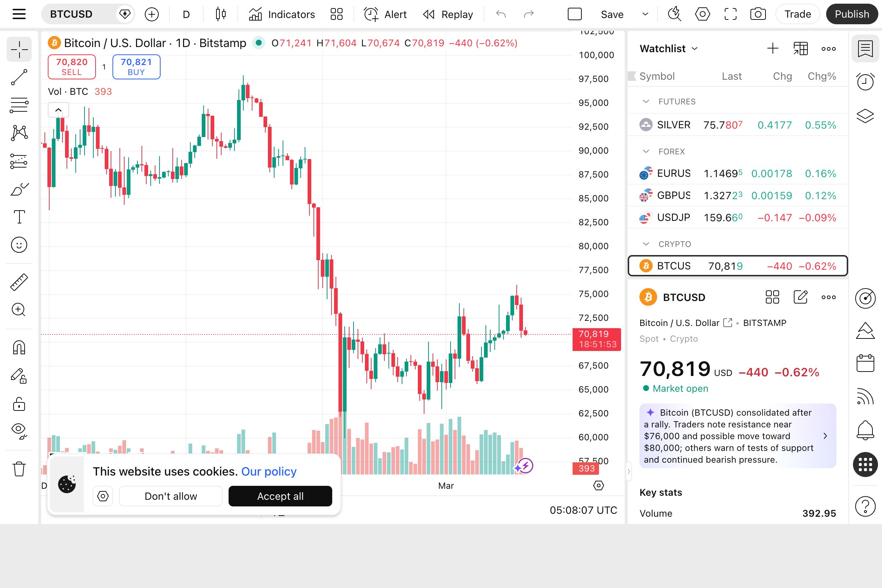Image resolution: width=882 pixels, height=588 pixels.
Task: Open chart settings via the gear icon
Action: pos(702,14)
